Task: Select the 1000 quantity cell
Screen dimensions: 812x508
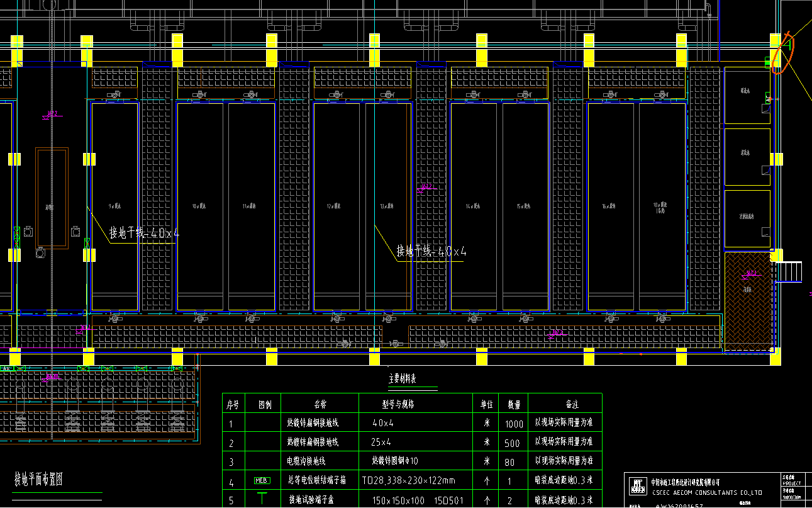Action: (514, 424)
